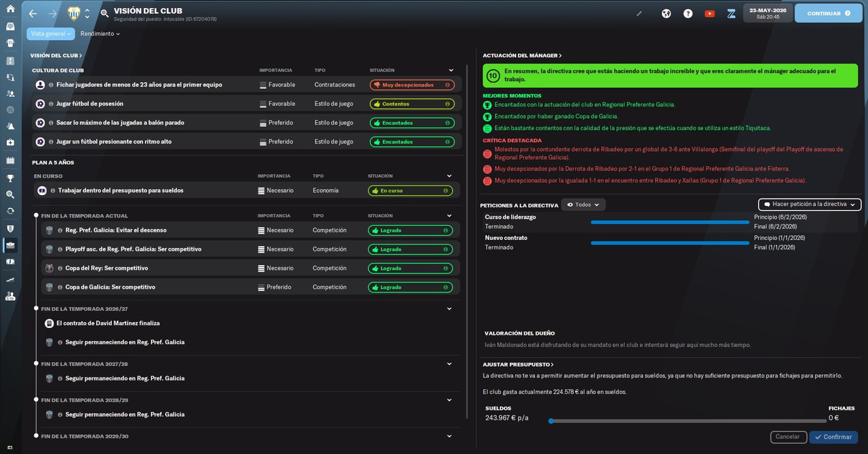Go forward with the right arrow
Screen dimensions: 868x454
point(53,14)
